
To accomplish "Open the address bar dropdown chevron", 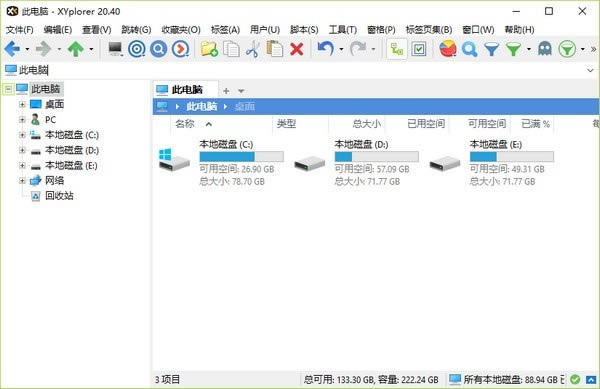I will pyautogui.click(x=590, y=70).
